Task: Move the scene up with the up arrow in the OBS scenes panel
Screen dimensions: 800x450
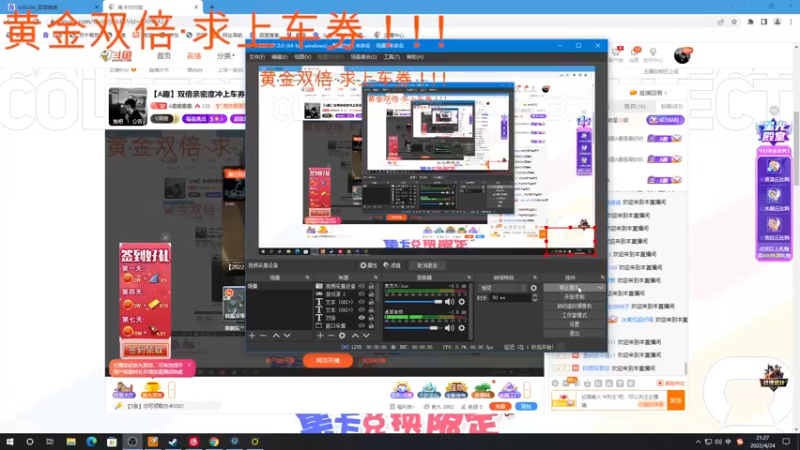Action: click(x=276, y=336)
